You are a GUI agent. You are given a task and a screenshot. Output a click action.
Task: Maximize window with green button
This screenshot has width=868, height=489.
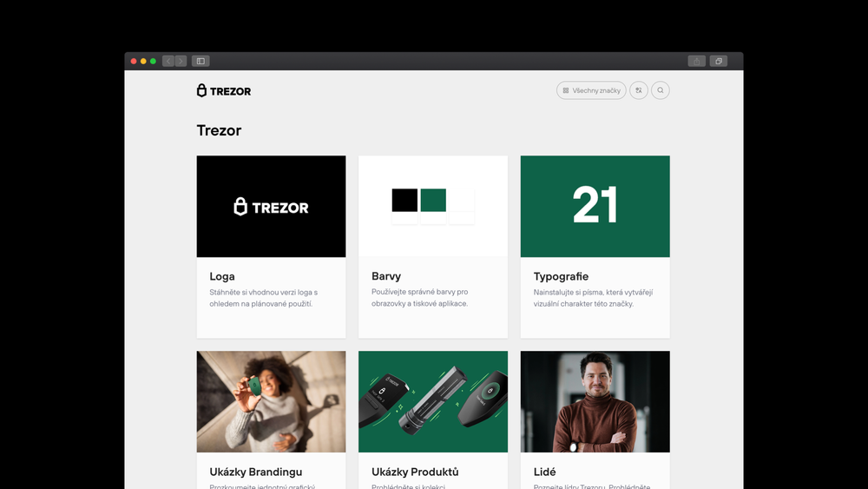(154, 61)
